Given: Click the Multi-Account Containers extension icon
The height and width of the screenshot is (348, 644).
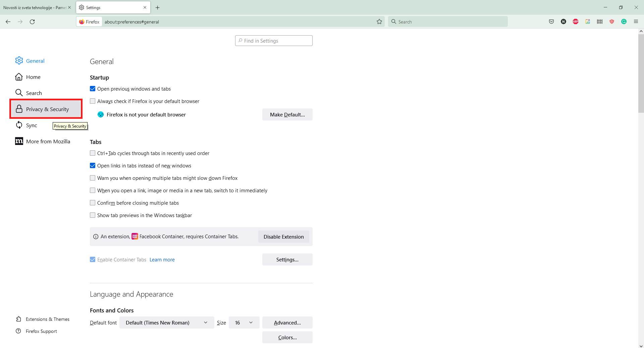Looking at the screenshot, I should (599, 21).
